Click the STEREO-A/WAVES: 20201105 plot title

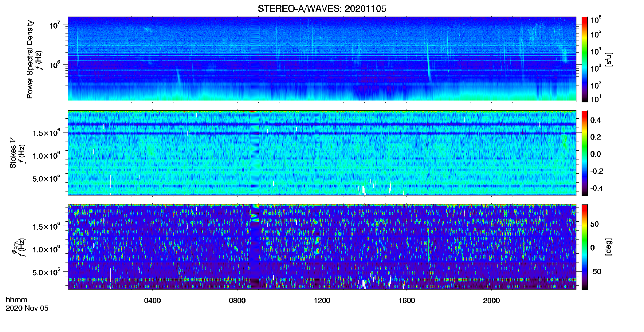coord(322,9)
